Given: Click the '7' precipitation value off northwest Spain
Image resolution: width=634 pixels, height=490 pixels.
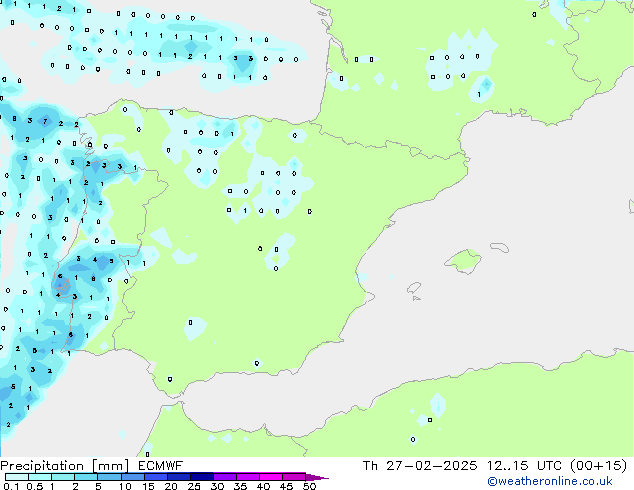Looking at the screenshot, I should coord(45,121).
